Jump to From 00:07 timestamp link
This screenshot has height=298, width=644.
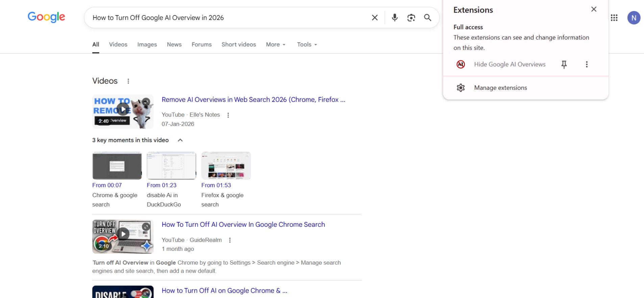pyautogui.click(x=107, y=185)
